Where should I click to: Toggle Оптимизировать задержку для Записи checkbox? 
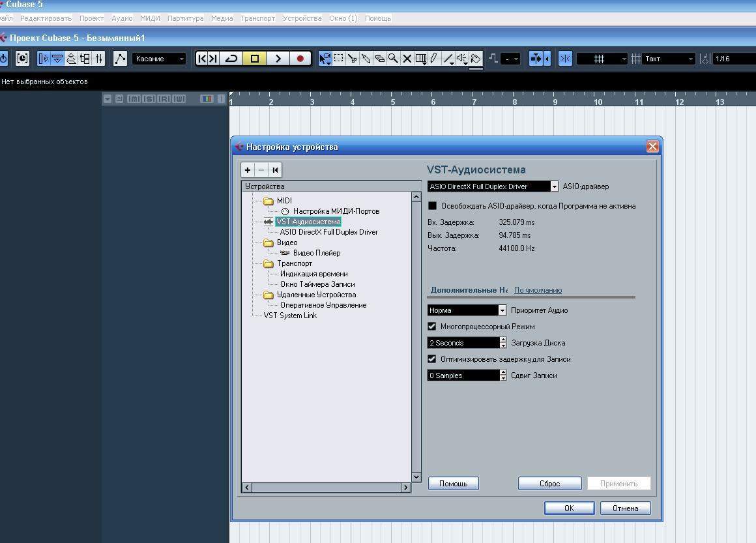(431, 359)
